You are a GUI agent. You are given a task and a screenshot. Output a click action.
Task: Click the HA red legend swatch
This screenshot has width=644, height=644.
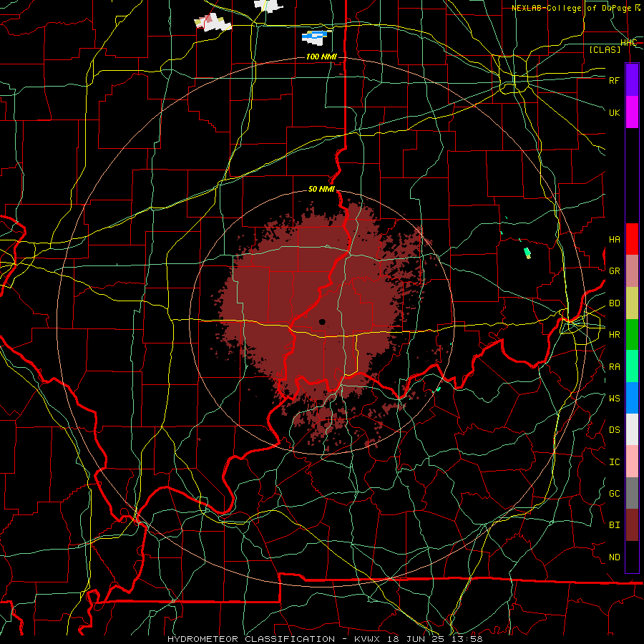632,239
